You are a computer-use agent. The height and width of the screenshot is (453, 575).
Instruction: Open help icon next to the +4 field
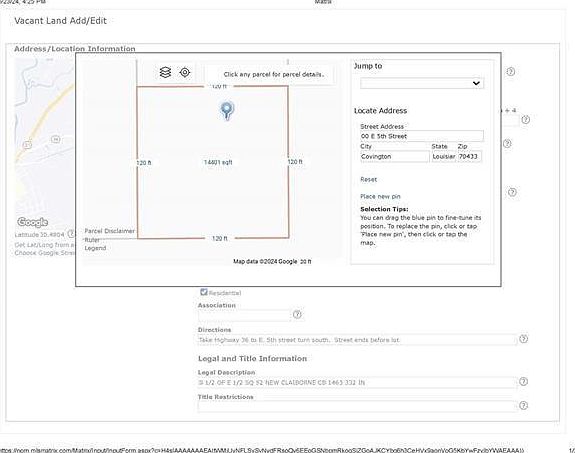coord(525,120)
